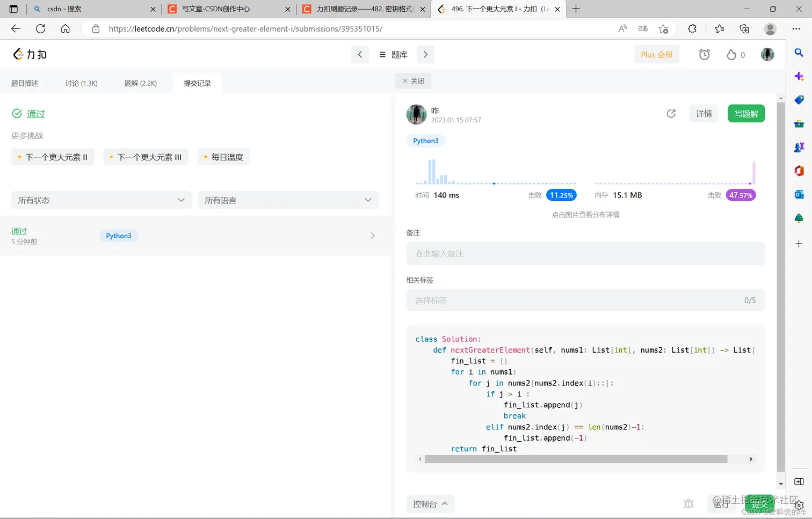This screenshot has height=519, width=812.
Task: Click the runtime distribution chart
Action: click(x=495, y=172)
